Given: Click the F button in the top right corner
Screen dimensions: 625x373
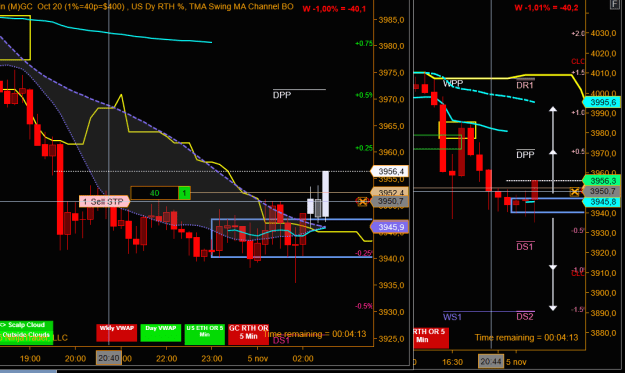Looking at the screenshot, I should pyautogui.click(x=614, y=4).
